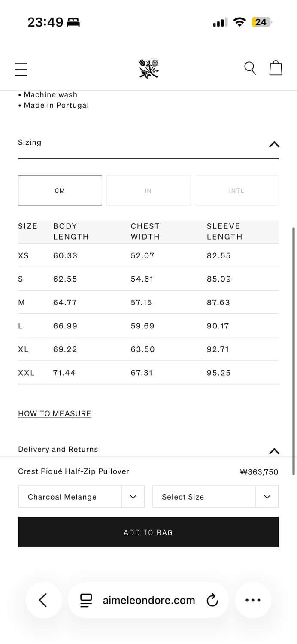297x644 pixels.
Task: Tap the battery indicator in status bar
Action: tap(261, 22)
